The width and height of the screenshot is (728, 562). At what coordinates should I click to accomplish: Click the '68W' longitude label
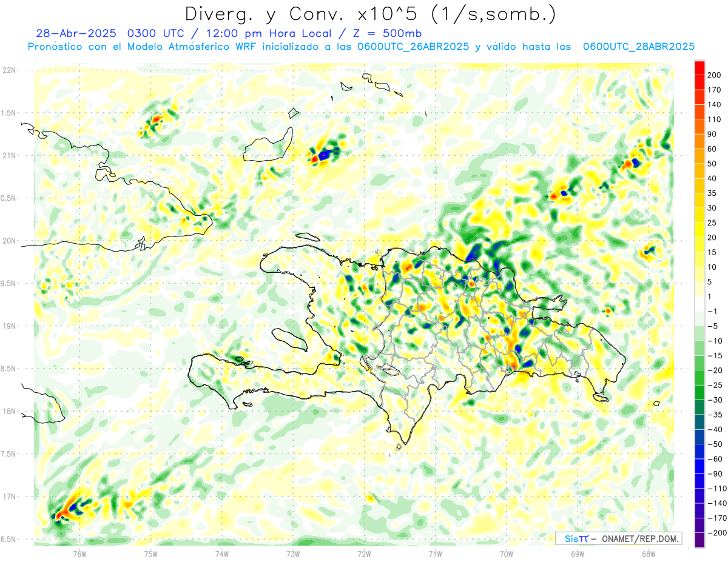pos(649,554)
